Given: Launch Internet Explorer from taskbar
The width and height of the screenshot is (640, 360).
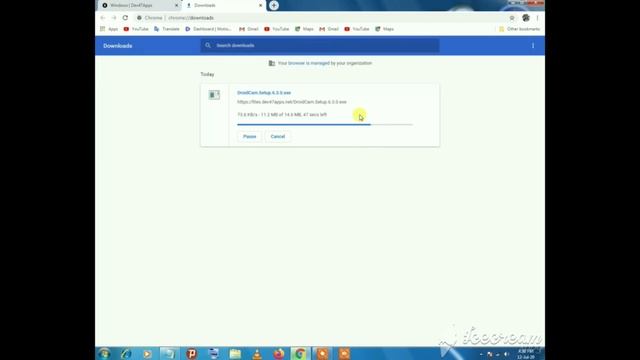Looking at the screenshot, I should (126, 353).
